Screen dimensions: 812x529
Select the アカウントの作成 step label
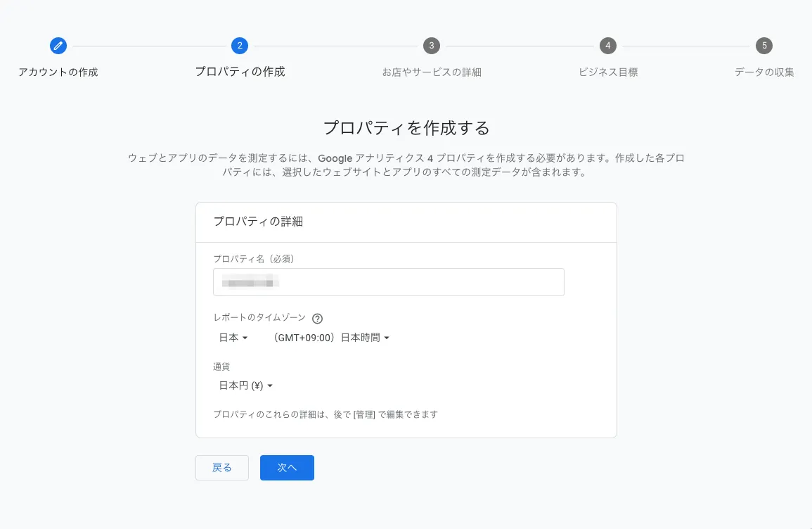[x=58, y=72]
